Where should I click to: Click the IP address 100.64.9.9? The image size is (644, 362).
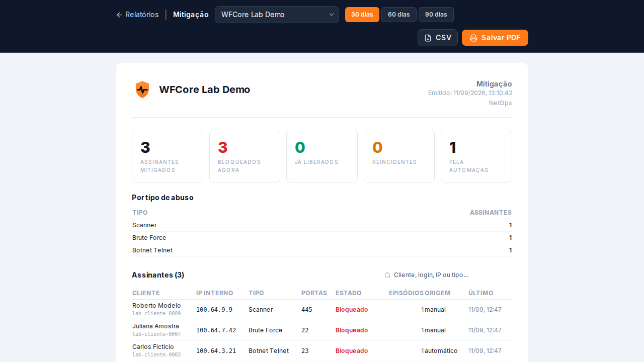(x=214, y=310)
